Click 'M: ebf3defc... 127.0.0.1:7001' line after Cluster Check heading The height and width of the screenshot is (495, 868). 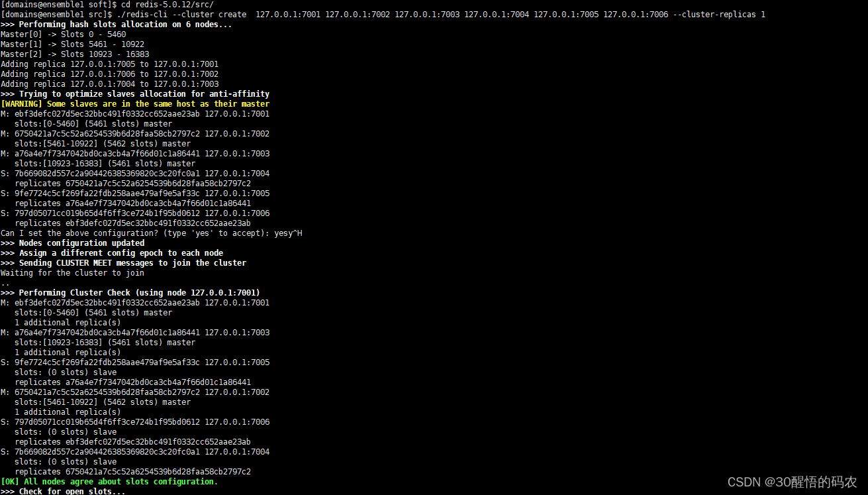tap(135, 303)
